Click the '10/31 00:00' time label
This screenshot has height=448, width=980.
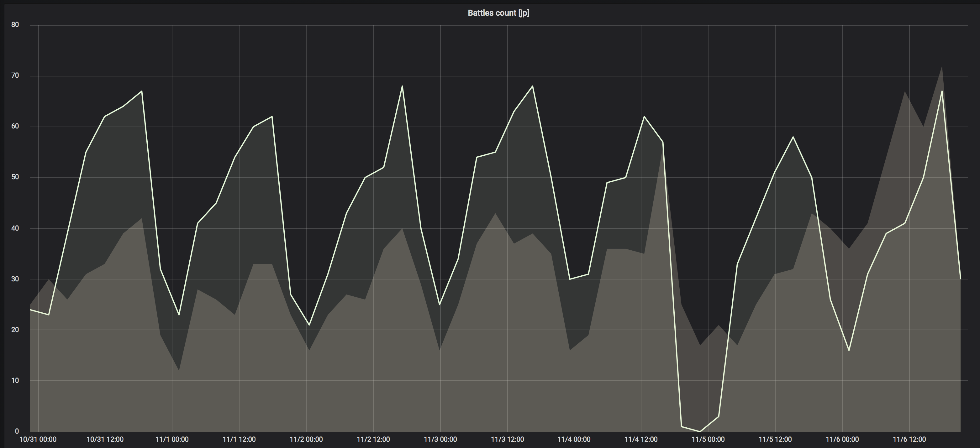[x=38, y=440]
